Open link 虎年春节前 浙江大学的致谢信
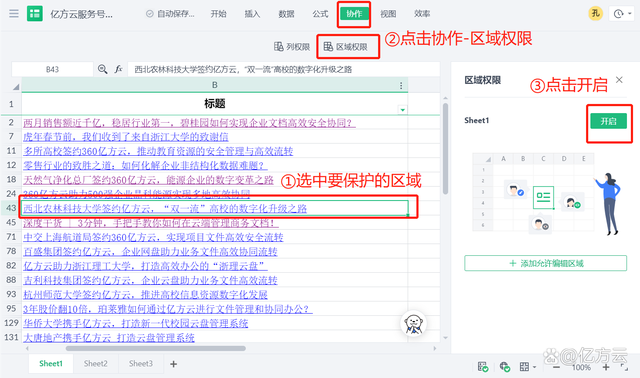The width and height of the screenshot is (640, 378). (126, 137)
